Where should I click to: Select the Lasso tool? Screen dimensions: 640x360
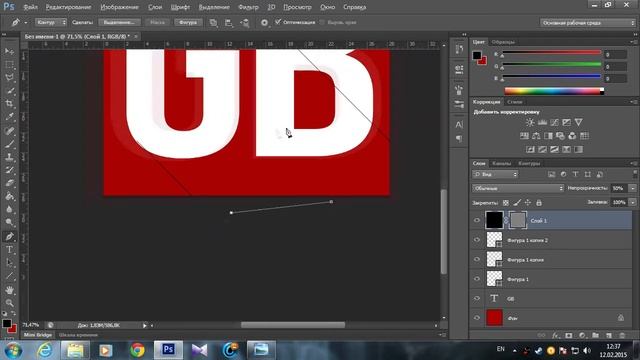click(9, 78)
